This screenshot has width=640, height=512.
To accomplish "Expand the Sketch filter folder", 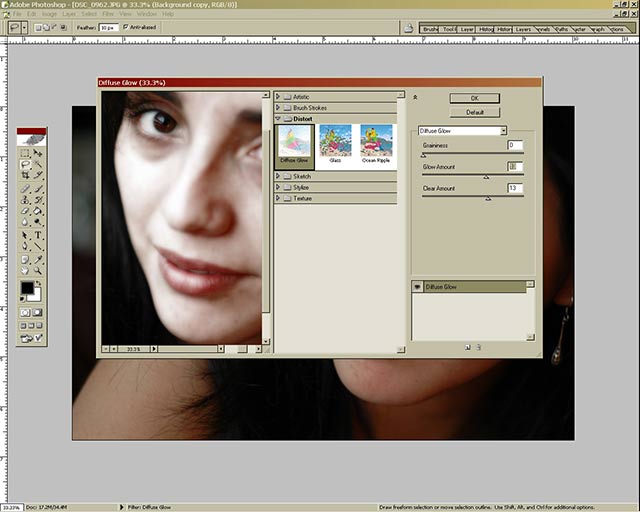I will [x=278, y=176].
